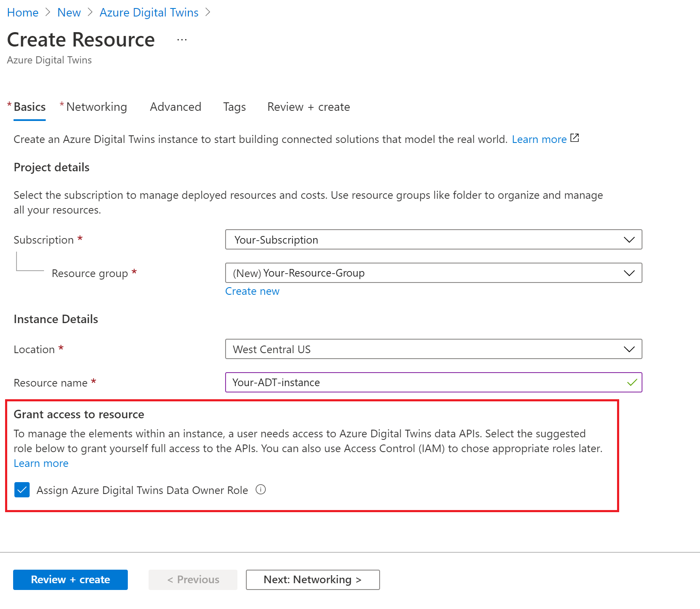
Task: Open the Subscription dropdown
Action: (433, 239)
